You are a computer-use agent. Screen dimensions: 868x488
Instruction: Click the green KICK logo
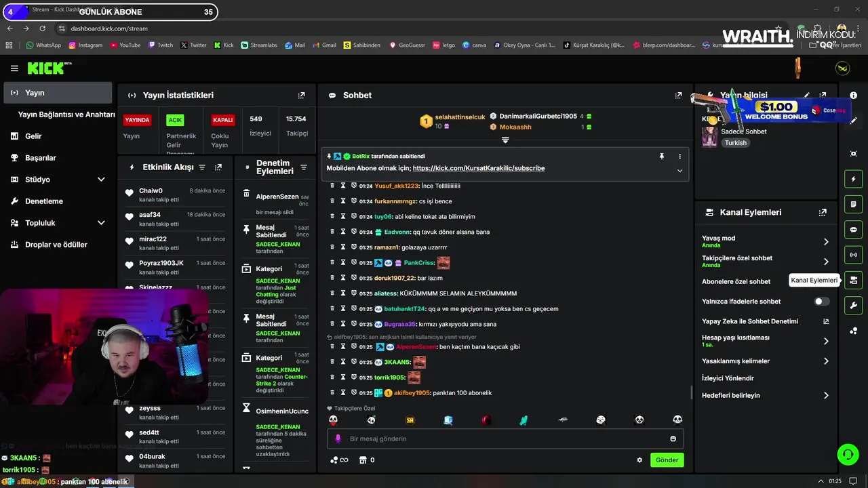[47, 68]
